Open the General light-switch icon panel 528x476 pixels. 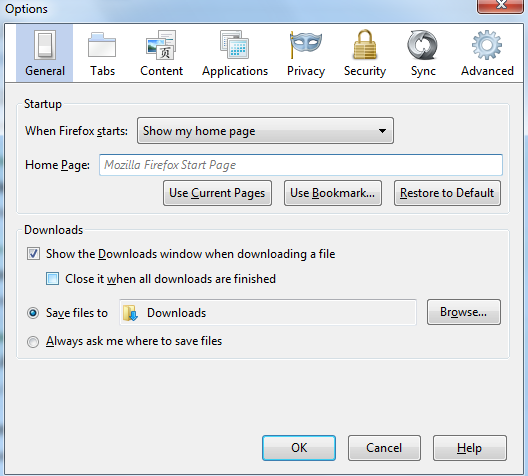[x=45, y=45]
